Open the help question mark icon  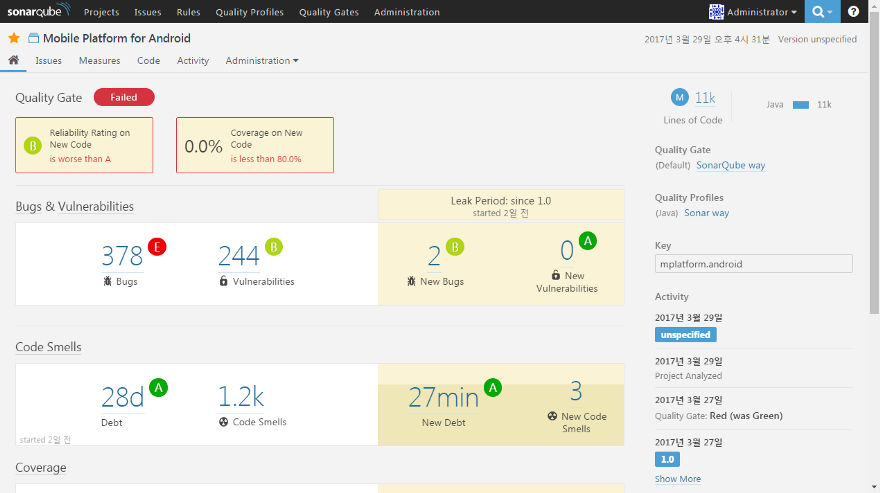pyautogui.click(x=853, y=12)
